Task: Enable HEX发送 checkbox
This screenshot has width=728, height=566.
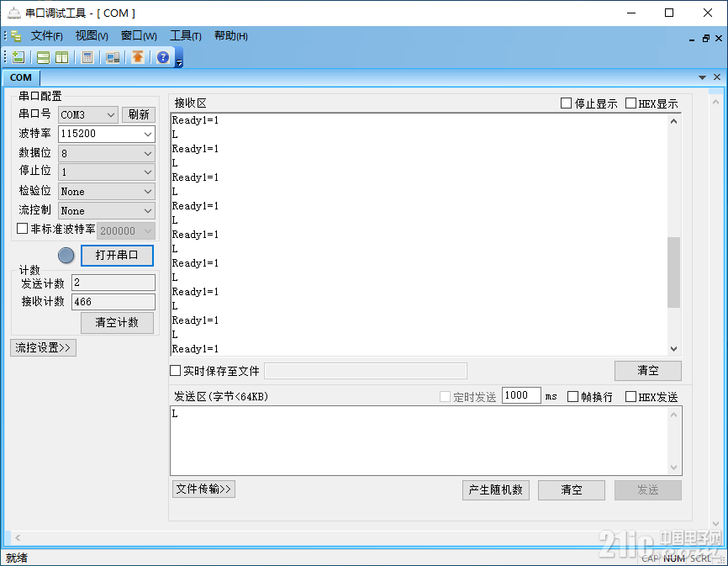Action: point(630,396)
